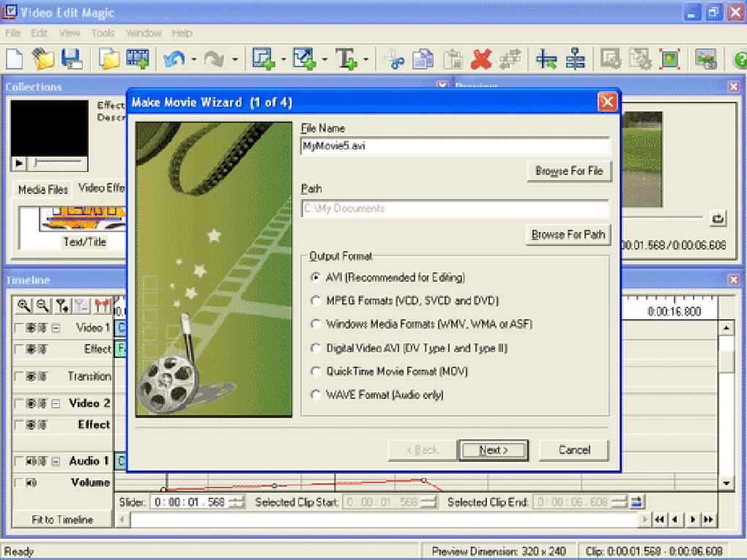Open the Tools menu
Screen dimensions: 747x560
pos(103,33)
